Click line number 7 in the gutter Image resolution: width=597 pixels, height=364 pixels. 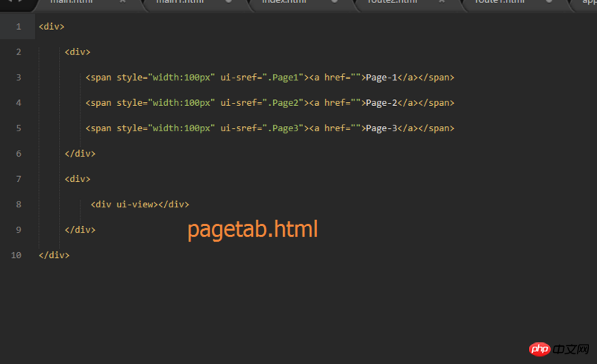pyautogui.click(x=18, y=179)
